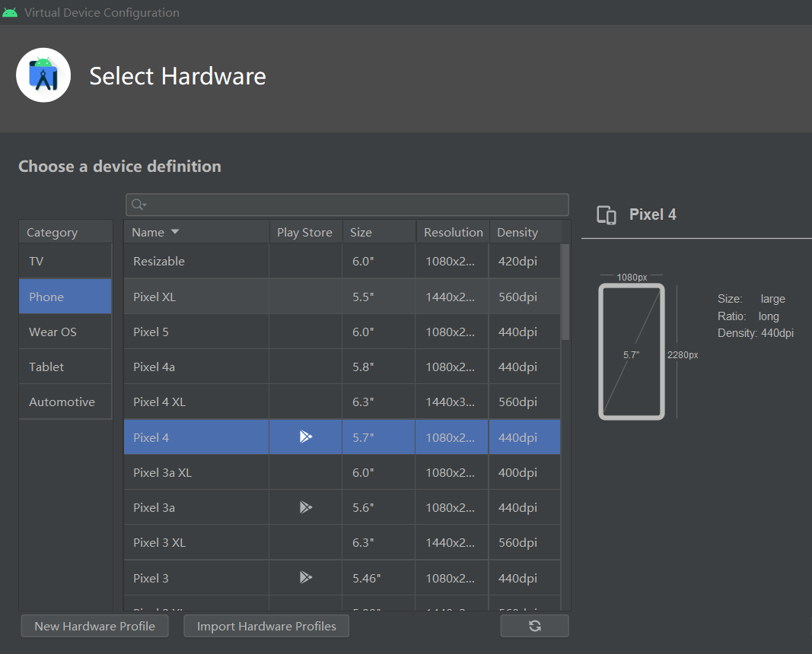
Task: Click the 5.6" size cell
Action: pos(378,507)
